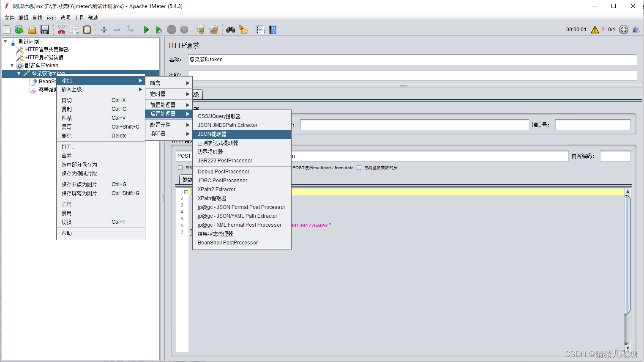Open the 文件 menu in menu bar

click(x=9, y=18)
